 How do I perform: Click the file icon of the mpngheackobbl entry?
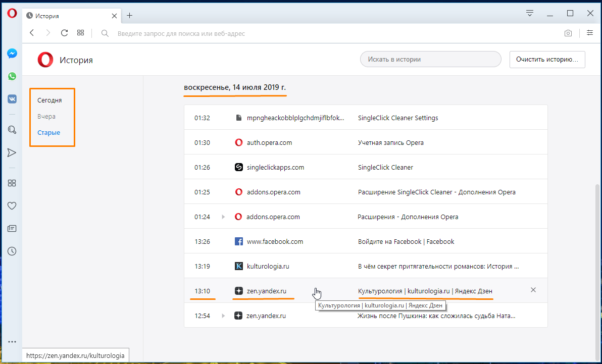click(238, 118)
